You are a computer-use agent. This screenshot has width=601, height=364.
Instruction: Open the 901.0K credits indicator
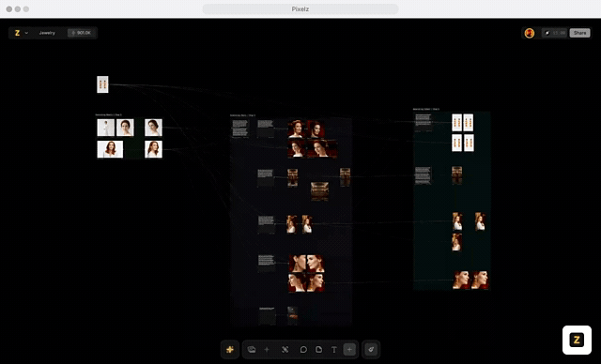(x=81, y=33)
